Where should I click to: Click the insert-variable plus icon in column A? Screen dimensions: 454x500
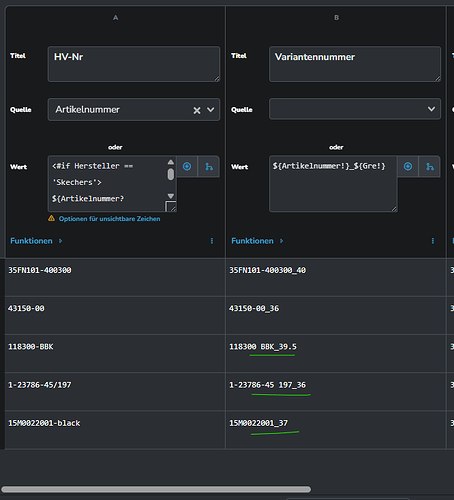click(x=187, y=166)
